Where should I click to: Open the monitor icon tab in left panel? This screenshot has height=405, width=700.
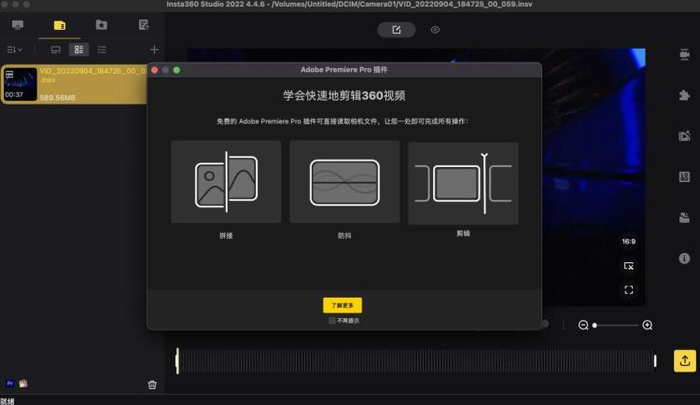click(x=18, y=25)
